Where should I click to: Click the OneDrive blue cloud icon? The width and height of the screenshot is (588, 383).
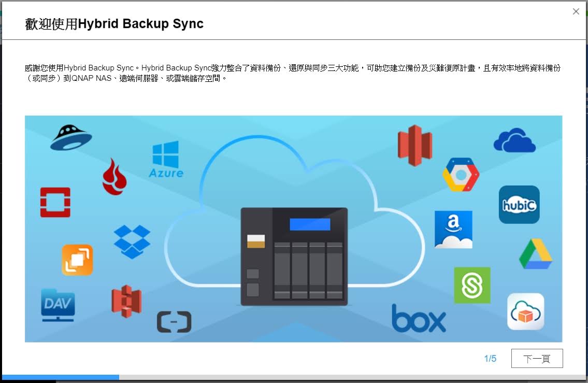click(514, 140)
